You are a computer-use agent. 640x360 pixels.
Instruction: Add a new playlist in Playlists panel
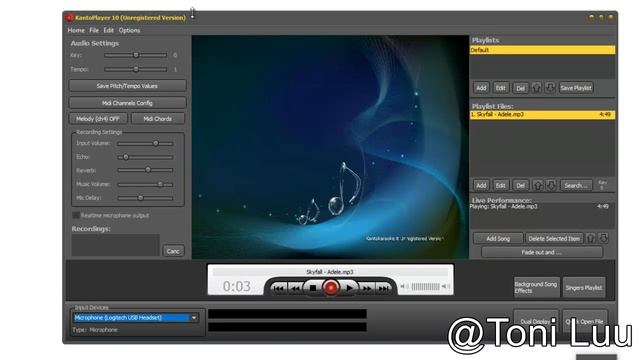coord(481,88)
